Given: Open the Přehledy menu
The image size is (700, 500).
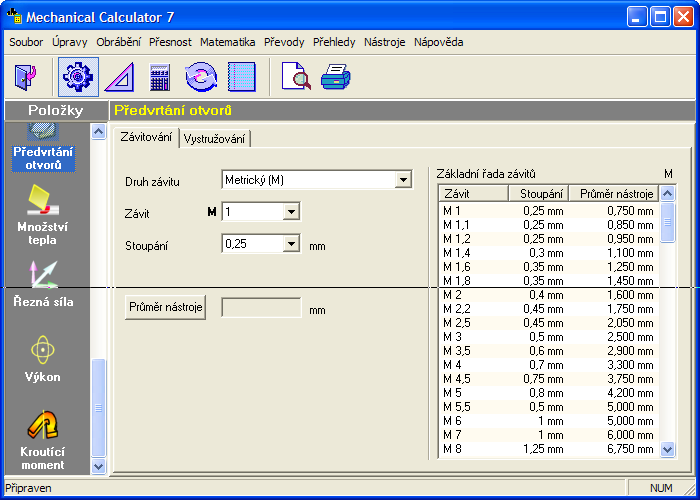Looking at the screenshot, I should point(334,42).
